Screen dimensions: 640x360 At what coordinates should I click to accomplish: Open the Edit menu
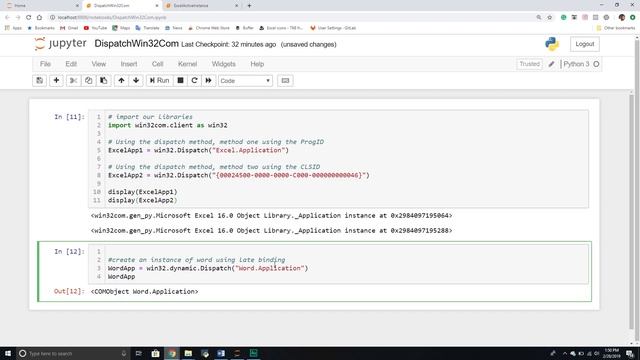tap(71, 64)
